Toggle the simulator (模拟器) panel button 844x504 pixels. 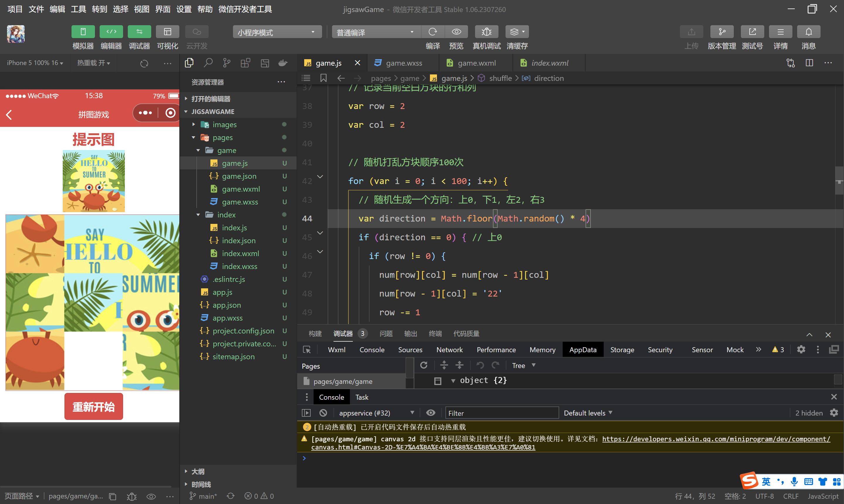(x=83, y=32)
